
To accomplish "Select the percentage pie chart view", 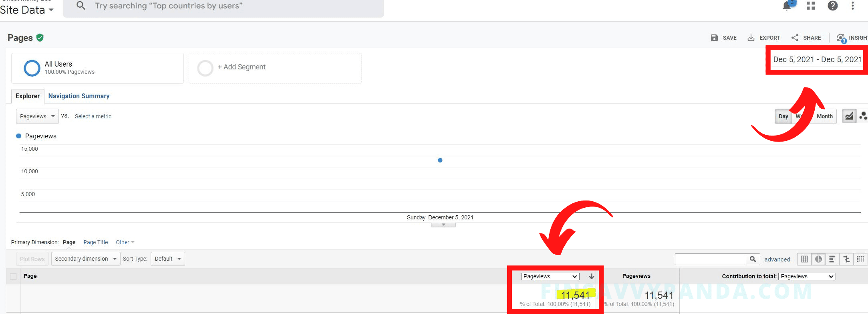I will click(x=818, y=259).
